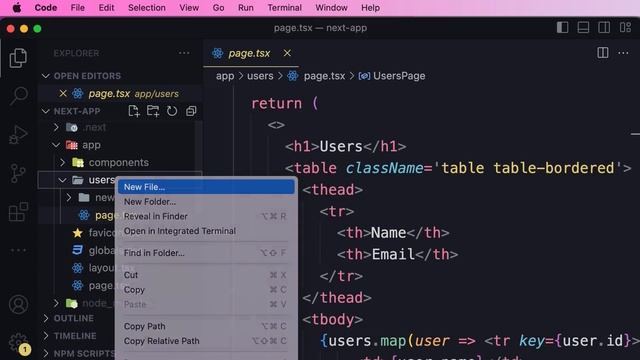Click 'app' in the breadcrumb
640x360 pixels.
(225, 76)
